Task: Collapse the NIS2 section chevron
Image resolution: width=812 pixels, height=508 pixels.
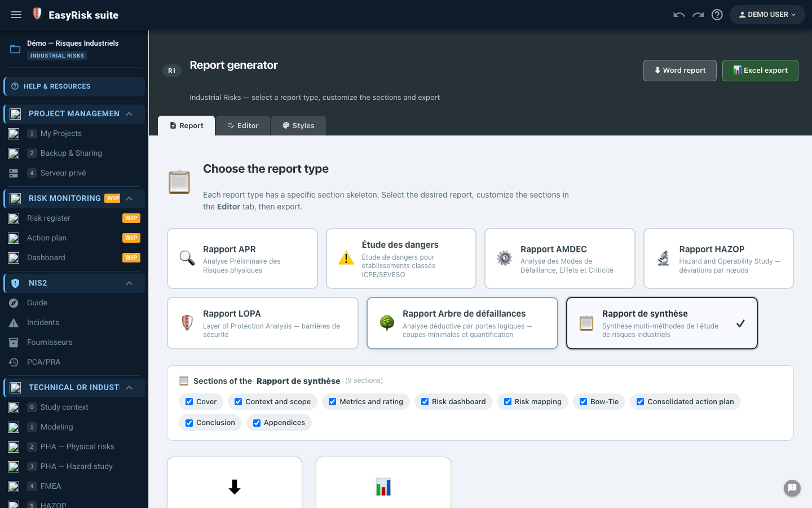Action: pos(129,283)
